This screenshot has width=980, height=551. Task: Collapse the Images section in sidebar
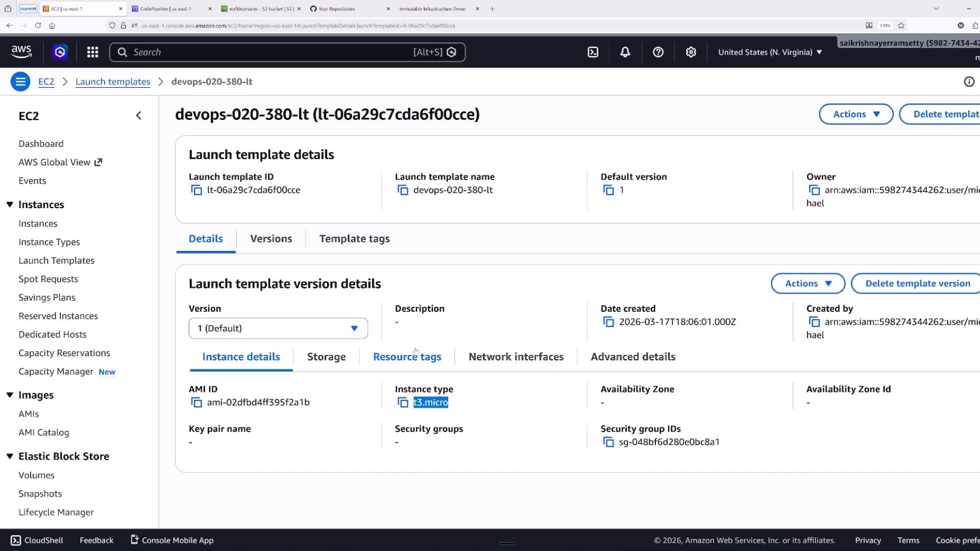tap(10, 395)
